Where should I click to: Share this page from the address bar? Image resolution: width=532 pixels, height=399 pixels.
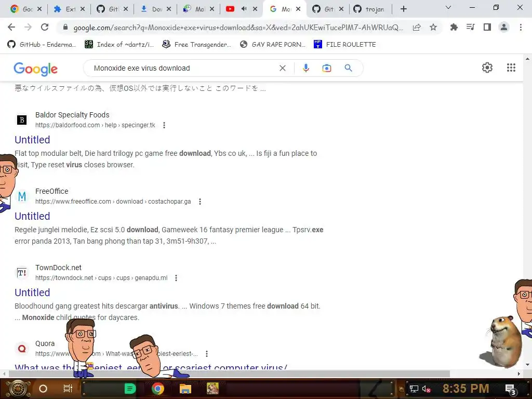coord(417,27)
